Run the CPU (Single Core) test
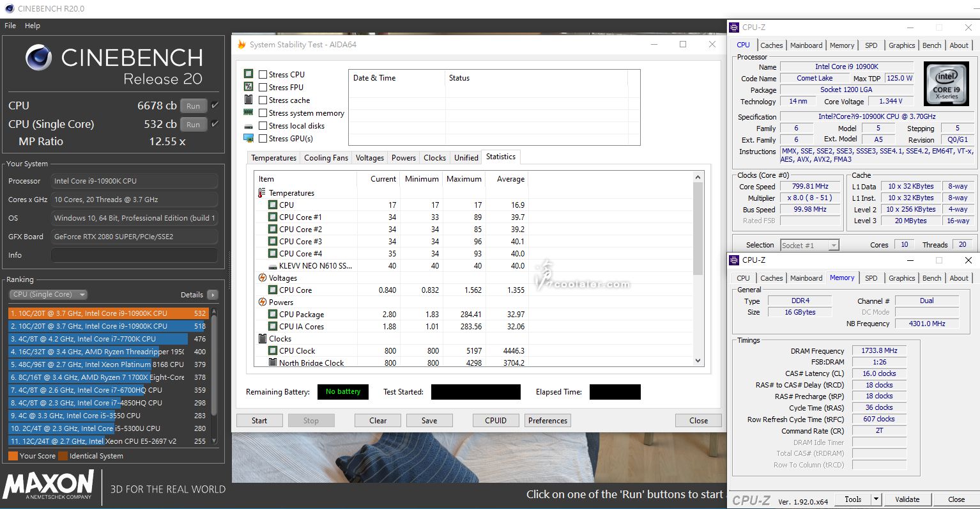 [194, 125]
